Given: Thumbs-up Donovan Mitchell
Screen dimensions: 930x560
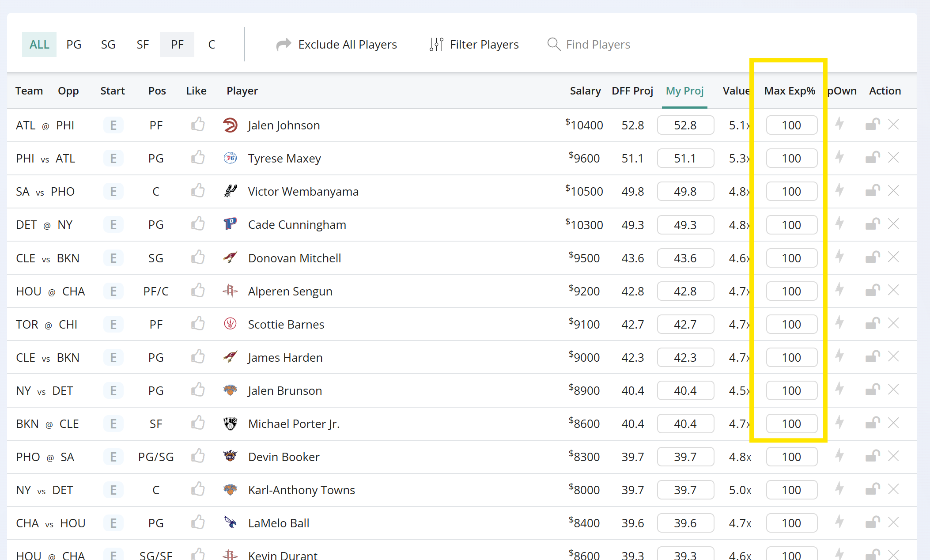Looking at the screenshot, I should [198, 257].
